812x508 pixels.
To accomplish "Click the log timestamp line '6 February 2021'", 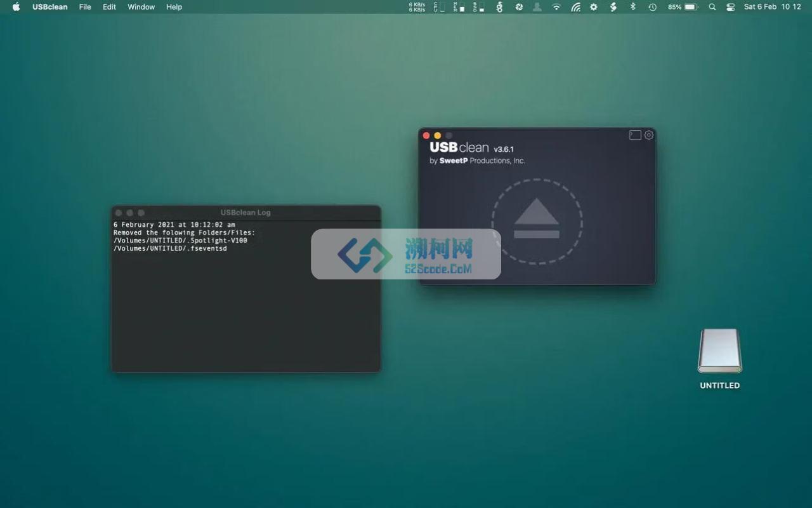I will (174, 225).
